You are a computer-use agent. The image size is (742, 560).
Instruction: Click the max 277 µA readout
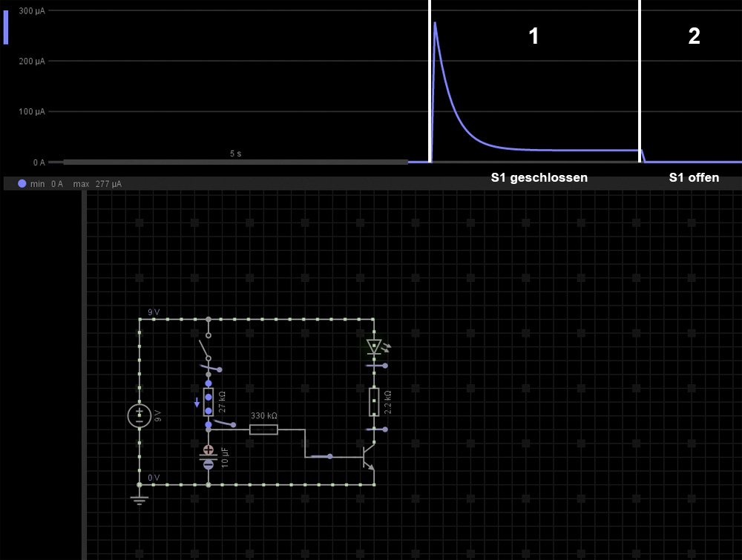point(97,183)
